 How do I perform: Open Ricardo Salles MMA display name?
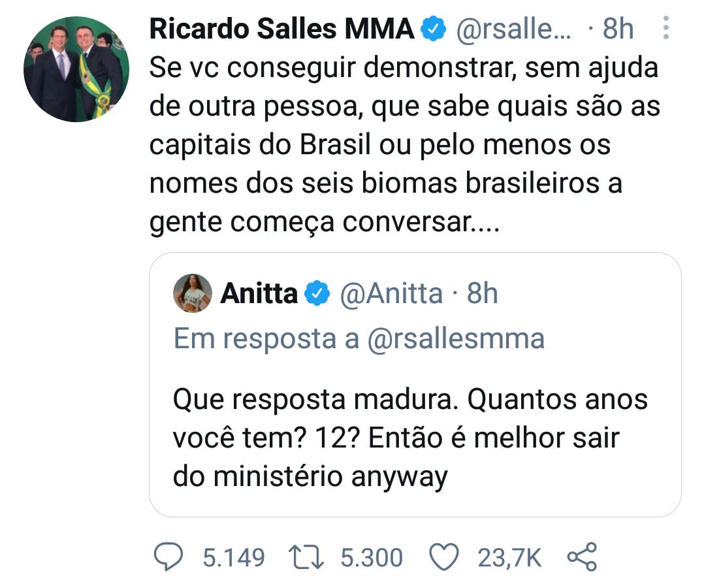coord(282,29)
